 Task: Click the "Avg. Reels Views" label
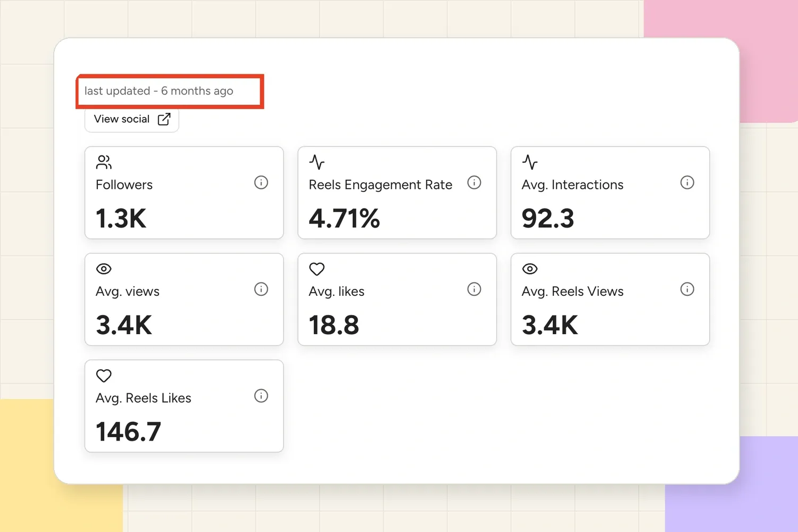(572, 292)
